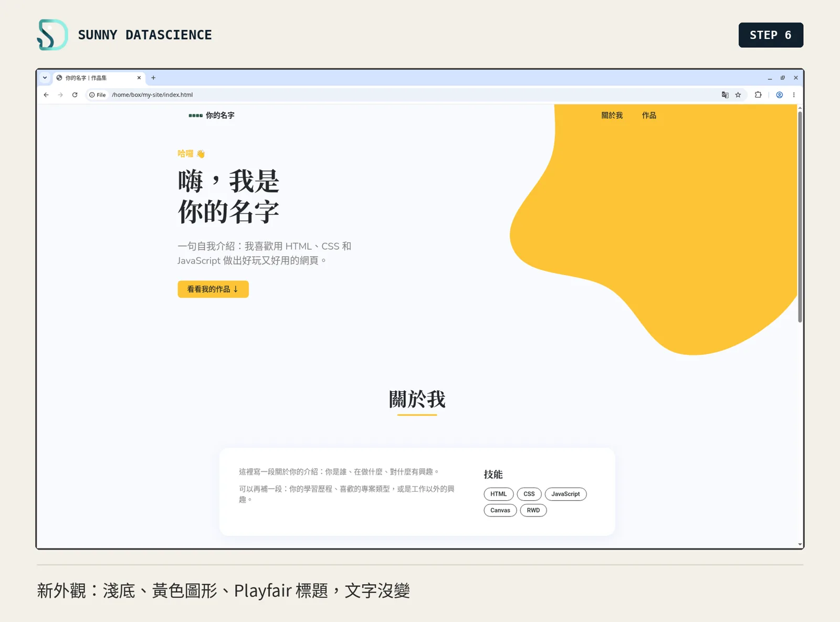Select the 你的名字 | 作品集 browser tab

pyautogui.click(x=99, y=78)
